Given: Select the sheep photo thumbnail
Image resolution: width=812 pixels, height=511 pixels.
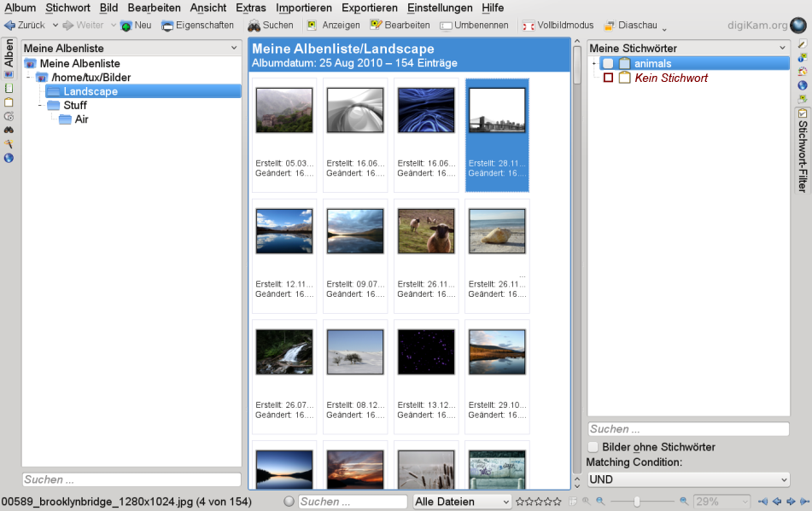Looking at the screenshot, I should point(426,231).
